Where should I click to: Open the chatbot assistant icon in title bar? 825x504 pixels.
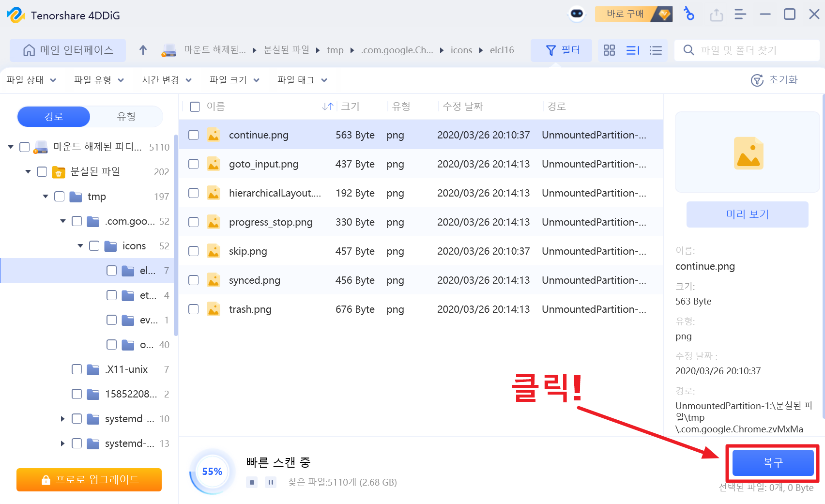pos(577,14)
